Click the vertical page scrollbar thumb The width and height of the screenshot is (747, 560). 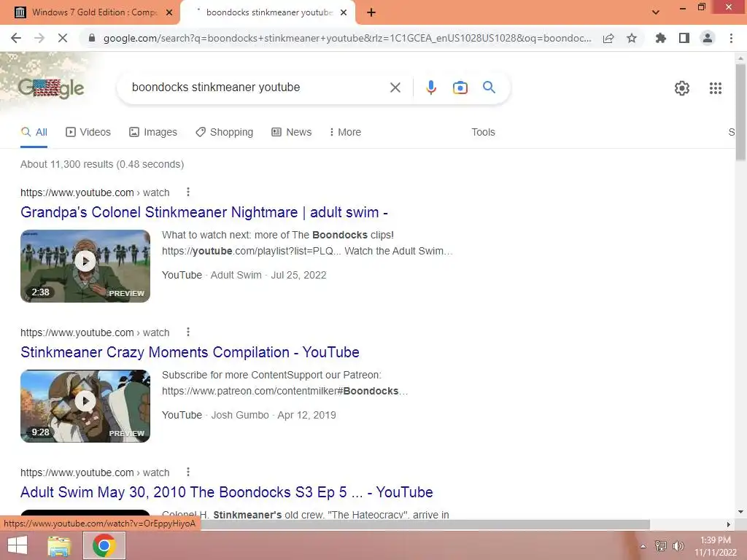(x=740, y=112)
